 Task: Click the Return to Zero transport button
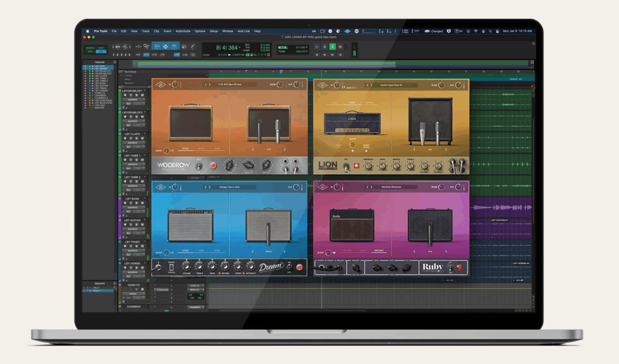coord(317,55)
